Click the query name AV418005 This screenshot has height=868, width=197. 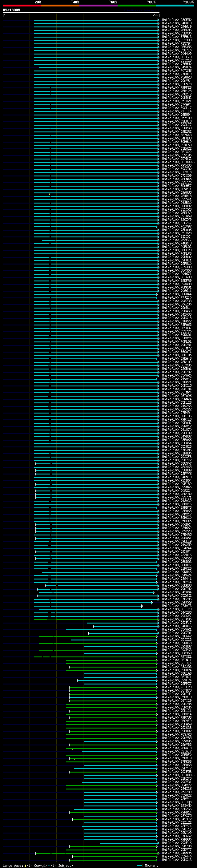(x=11, y=10)
